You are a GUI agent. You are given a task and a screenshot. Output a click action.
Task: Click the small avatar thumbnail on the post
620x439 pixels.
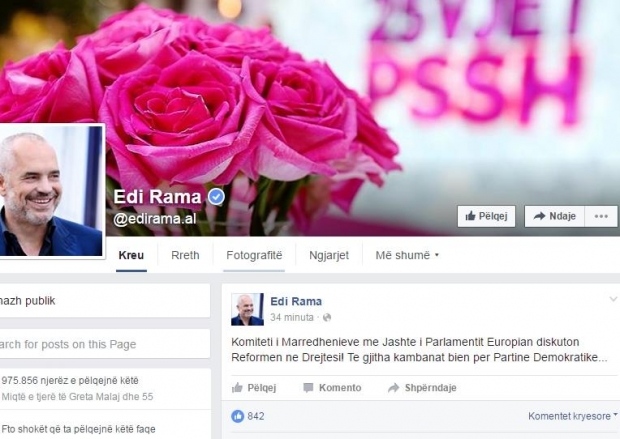click(248, 309)
